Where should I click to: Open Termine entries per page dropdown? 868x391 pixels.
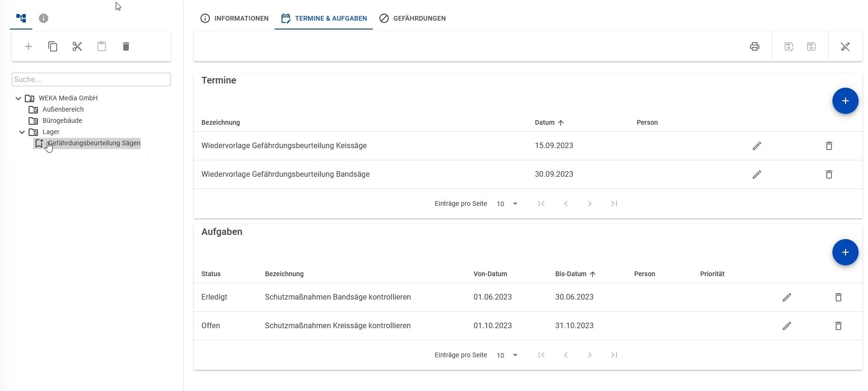(x=507, y=204)
